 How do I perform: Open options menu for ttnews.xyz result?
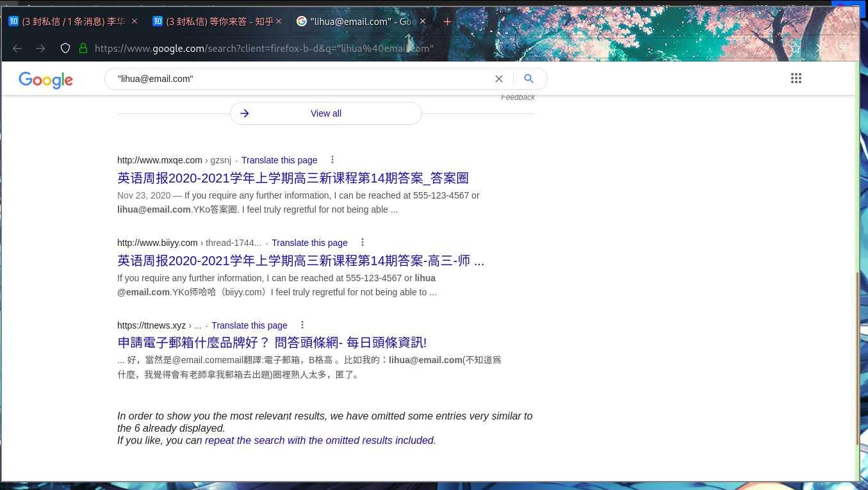point(302,325)
